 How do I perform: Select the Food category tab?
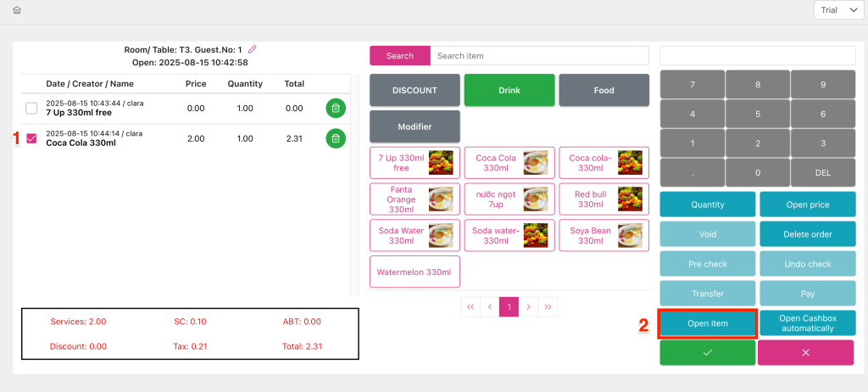[604, 90]
